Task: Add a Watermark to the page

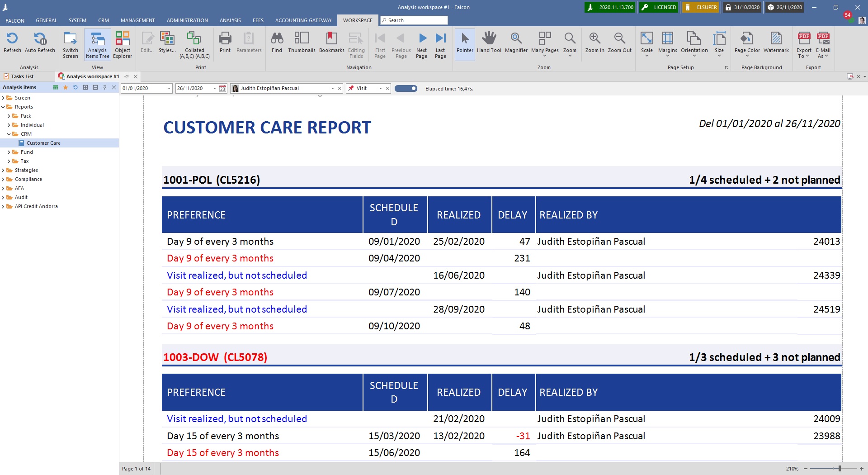Action: click(776, 43)
